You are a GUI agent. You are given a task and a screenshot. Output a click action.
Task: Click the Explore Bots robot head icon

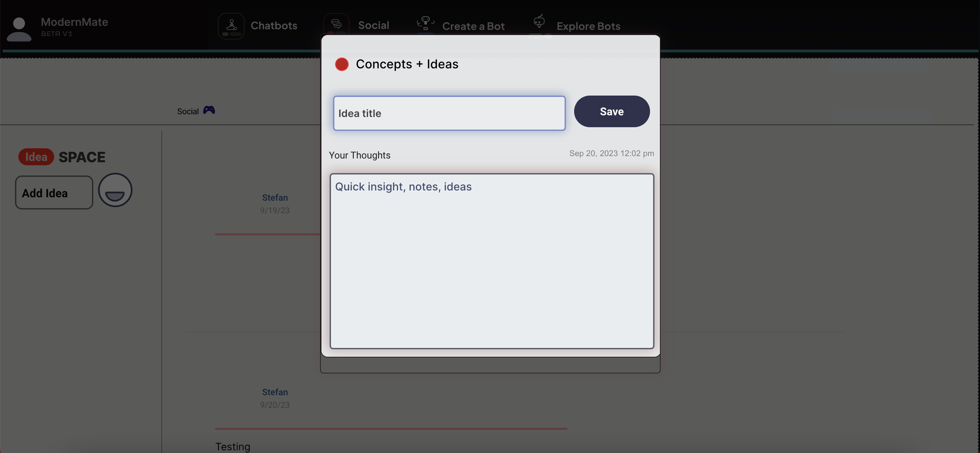(x=539, y=22)
